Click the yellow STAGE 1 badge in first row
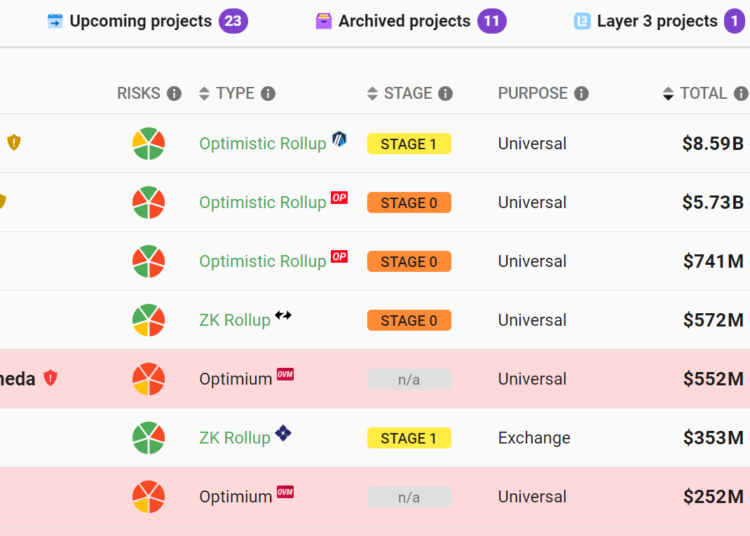Viewport: 750px width, 536px height. coord(409,144)
